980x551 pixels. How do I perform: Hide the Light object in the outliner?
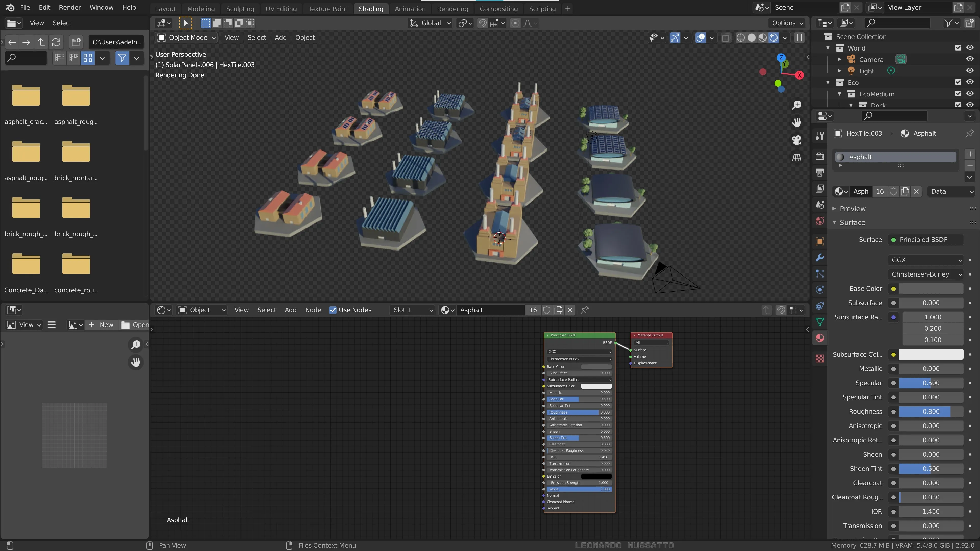[970, 71]
